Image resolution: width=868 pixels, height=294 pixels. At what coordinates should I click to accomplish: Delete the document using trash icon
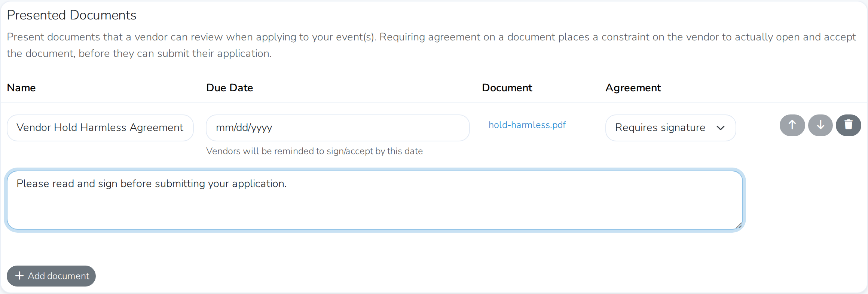point(849,125)
